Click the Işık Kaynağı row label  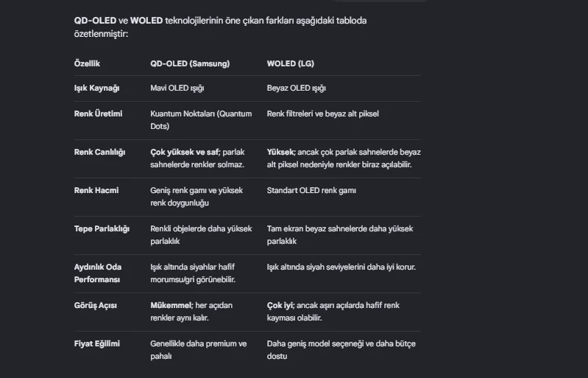96,88
